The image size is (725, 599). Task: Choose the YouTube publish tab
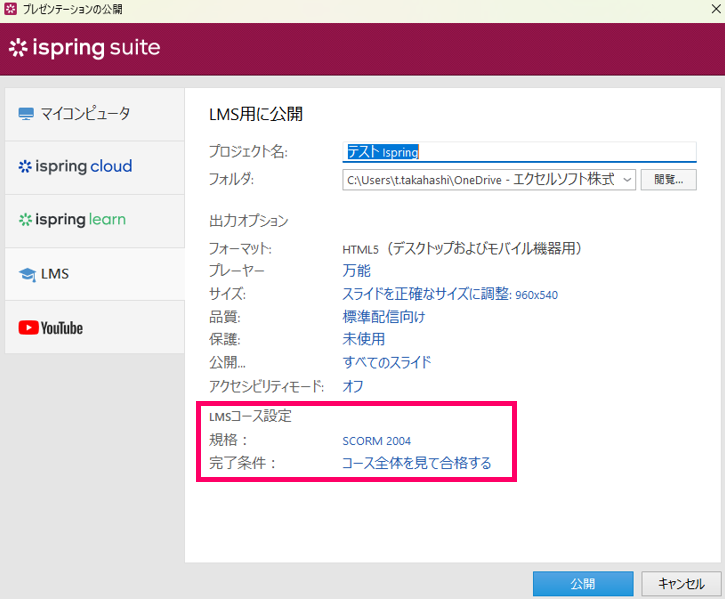pyautogui.click(x=95, y=327)
